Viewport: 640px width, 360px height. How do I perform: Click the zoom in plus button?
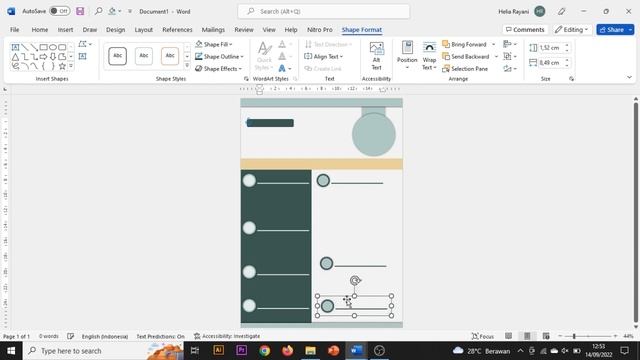pyautogui.click(x=615, y=336)
